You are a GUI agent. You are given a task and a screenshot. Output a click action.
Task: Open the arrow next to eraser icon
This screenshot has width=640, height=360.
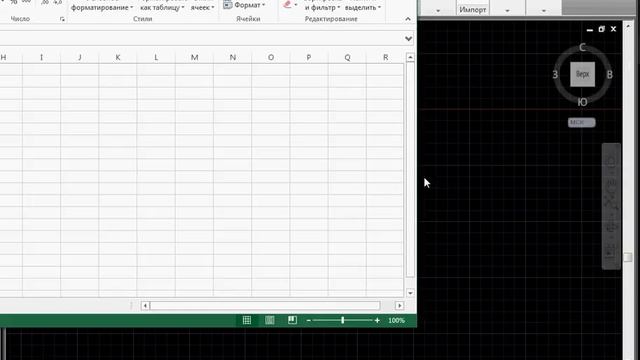(296, 4)
